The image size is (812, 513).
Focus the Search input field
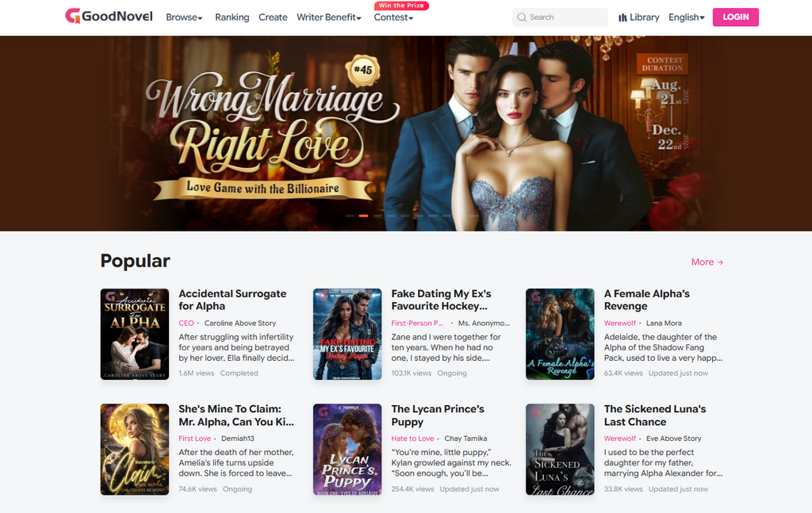pos(560,17)
